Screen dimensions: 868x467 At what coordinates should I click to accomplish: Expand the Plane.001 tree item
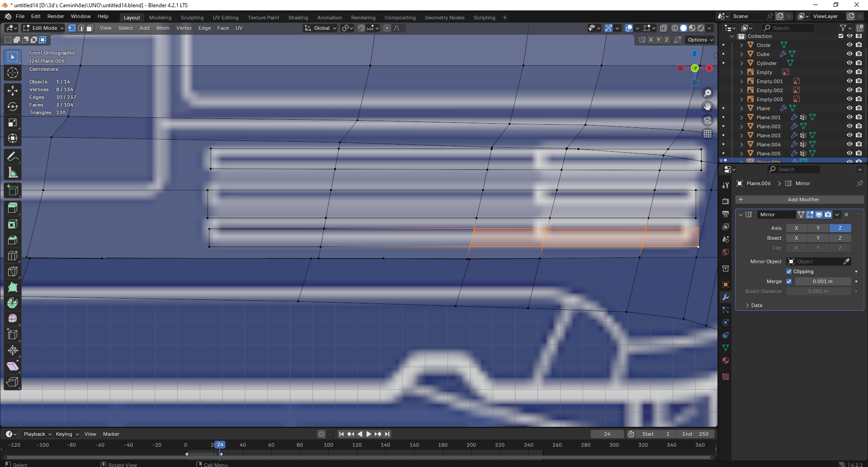pyautogui.click(x=741, y=117)
